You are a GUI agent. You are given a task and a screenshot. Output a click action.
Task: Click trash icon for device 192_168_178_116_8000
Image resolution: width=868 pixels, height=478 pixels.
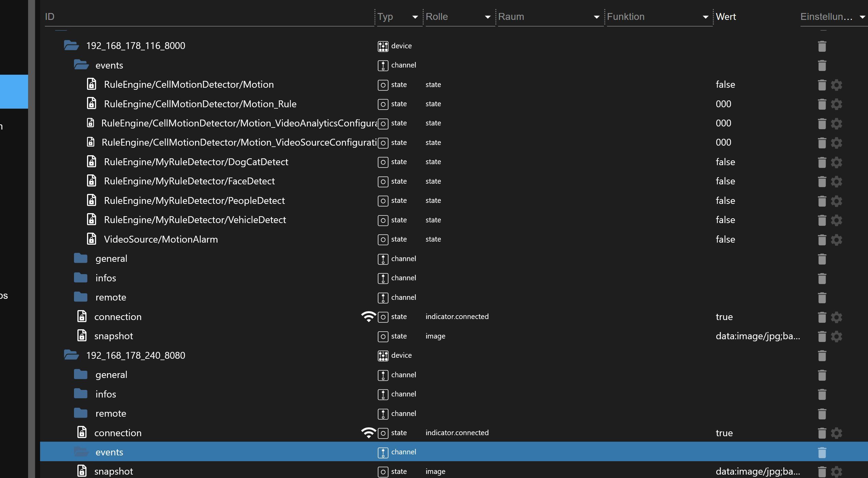[822, 46]
